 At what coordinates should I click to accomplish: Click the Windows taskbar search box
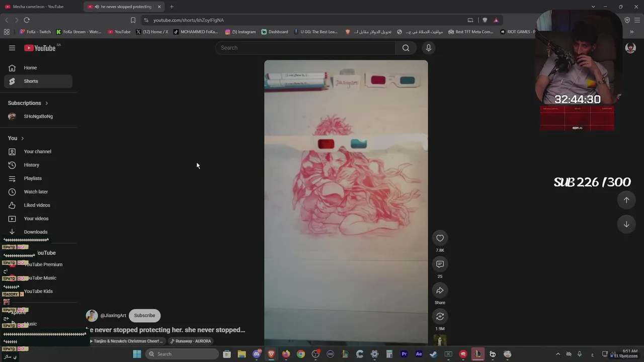[x=183, y=354]
